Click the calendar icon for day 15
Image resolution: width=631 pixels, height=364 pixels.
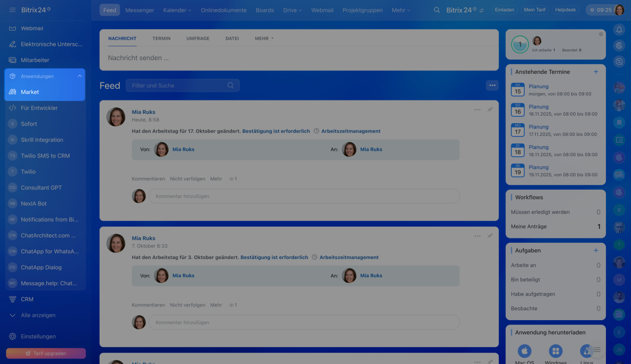point(518,89)
